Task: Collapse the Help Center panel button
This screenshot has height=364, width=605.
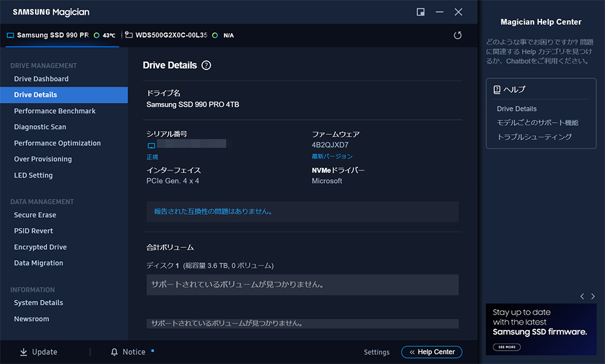Action: coord(432,352)
